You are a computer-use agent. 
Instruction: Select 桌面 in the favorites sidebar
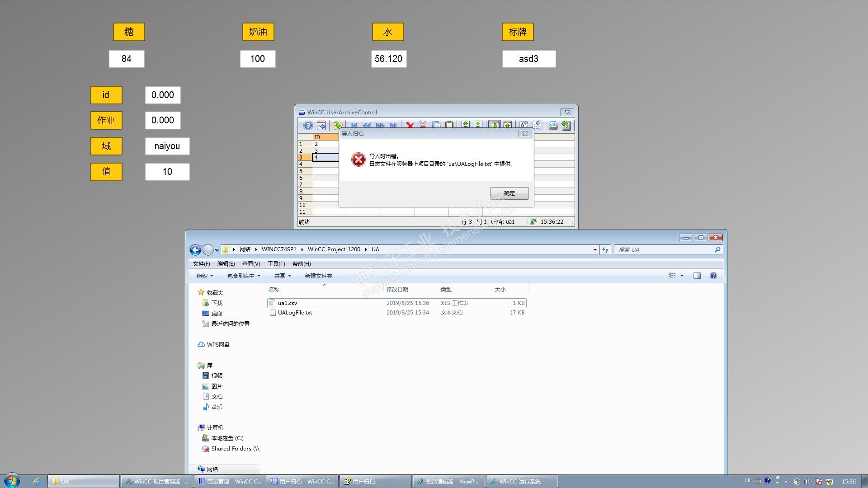[x=217, y=313]
